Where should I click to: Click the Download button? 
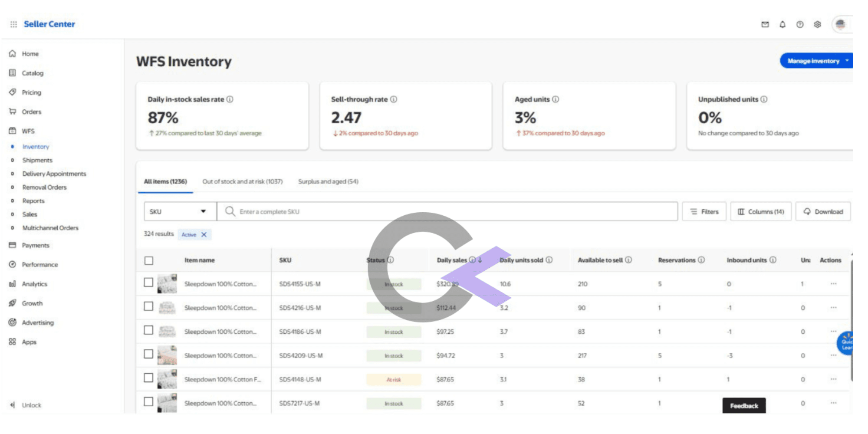pyautogui.click(x=823, y=211)
